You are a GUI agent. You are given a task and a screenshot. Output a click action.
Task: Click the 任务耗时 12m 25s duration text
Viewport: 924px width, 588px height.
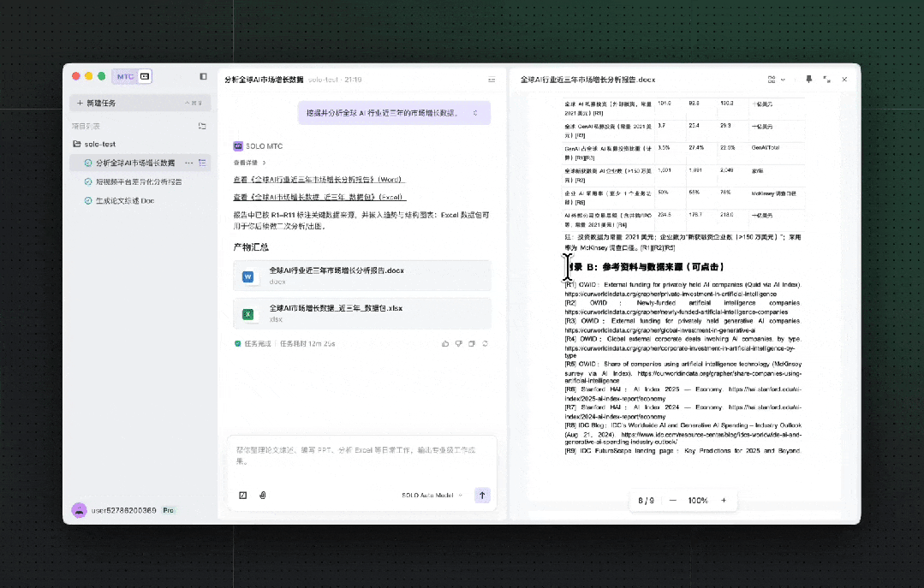pyautogui.click(x=307, y=343)
